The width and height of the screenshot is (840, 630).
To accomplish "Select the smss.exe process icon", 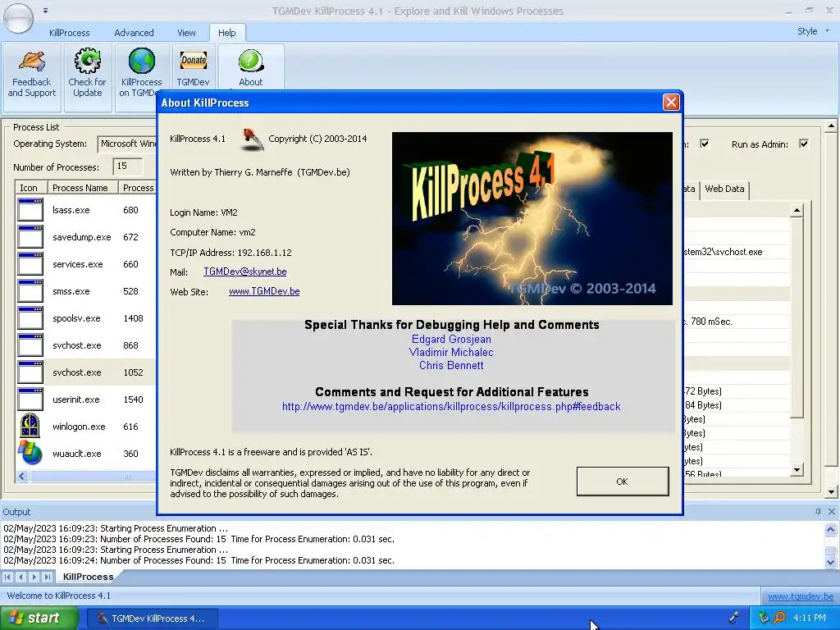I will 30,291.
